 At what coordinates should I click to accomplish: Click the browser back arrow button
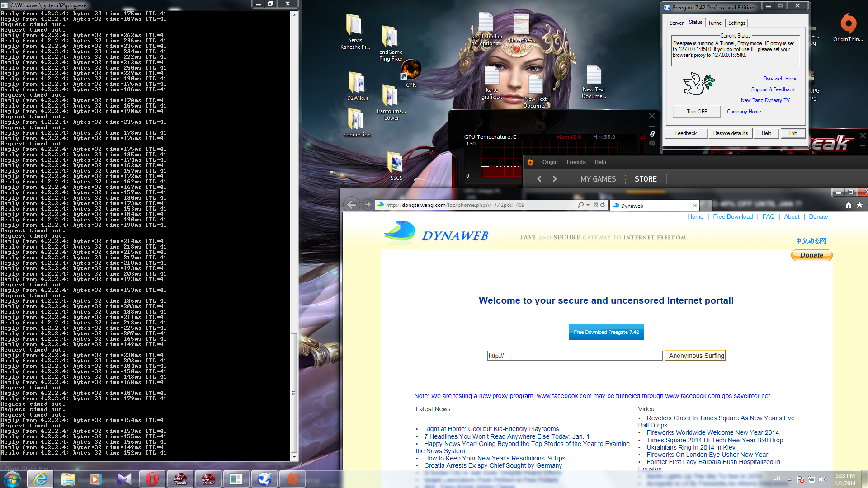tap(352, 205)
